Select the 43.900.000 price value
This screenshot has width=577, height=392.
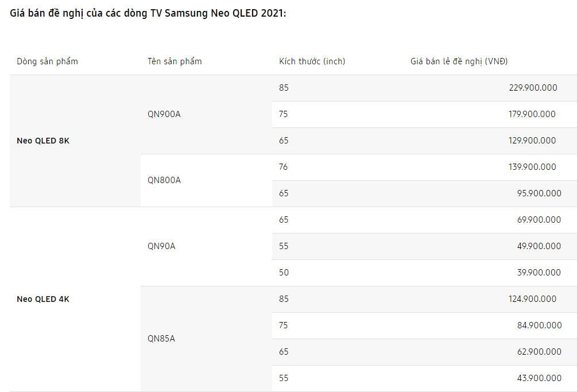[x=539, y=378]
